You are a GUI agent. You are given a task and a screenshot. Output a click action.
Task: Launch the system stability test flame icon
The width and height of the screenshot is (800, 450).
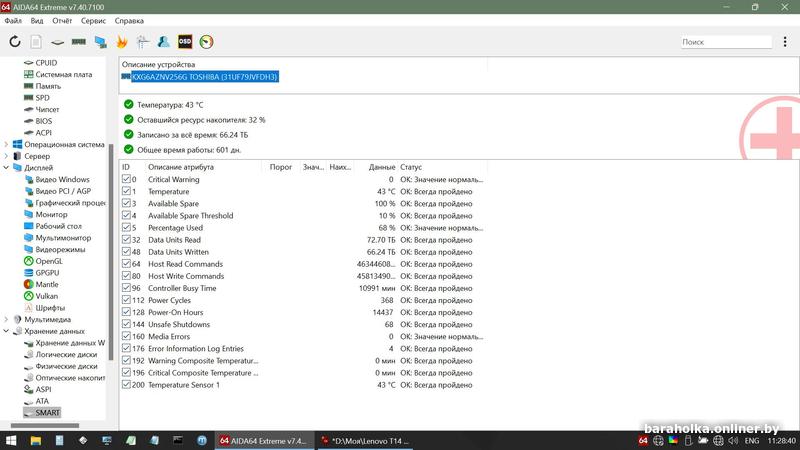[x=122, y=42]
